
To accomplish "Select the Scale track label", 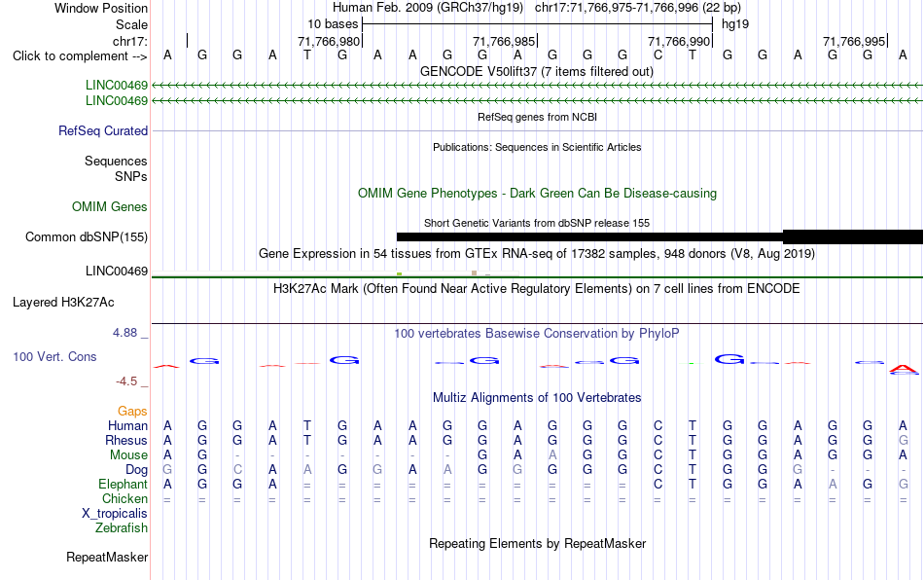I will [131, 24].
